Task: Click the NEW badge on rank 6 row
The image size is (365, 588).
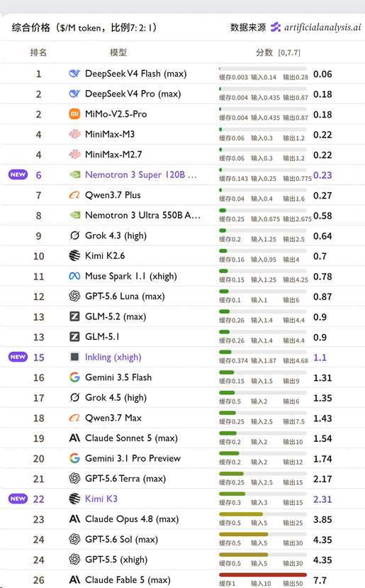Action: click(x=18, y=174)
